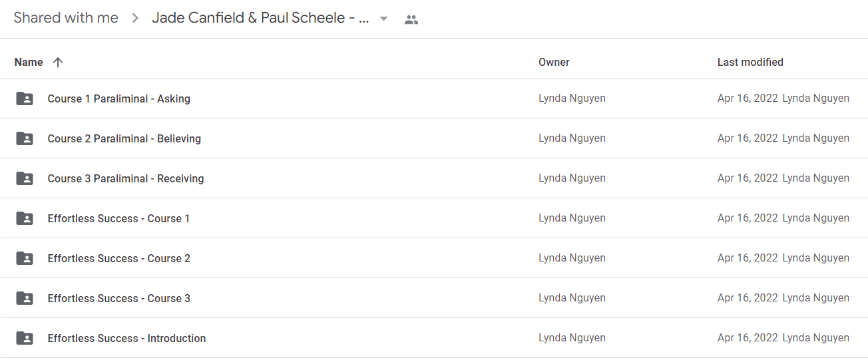Screen dimensions: 868x360
Task: Click the folder icon next to Effortless Success - Course 3
Action: coord(25,298)
